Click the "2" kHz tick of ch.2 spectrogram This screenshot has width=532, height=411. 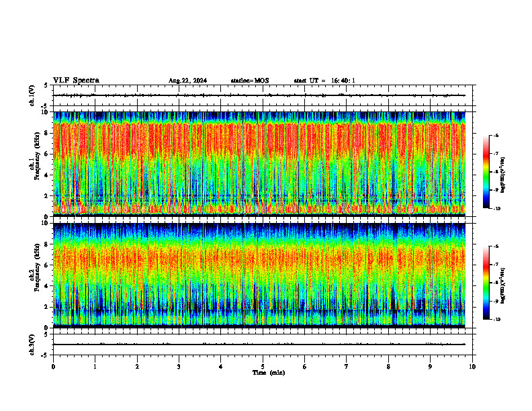click(46, 307)
